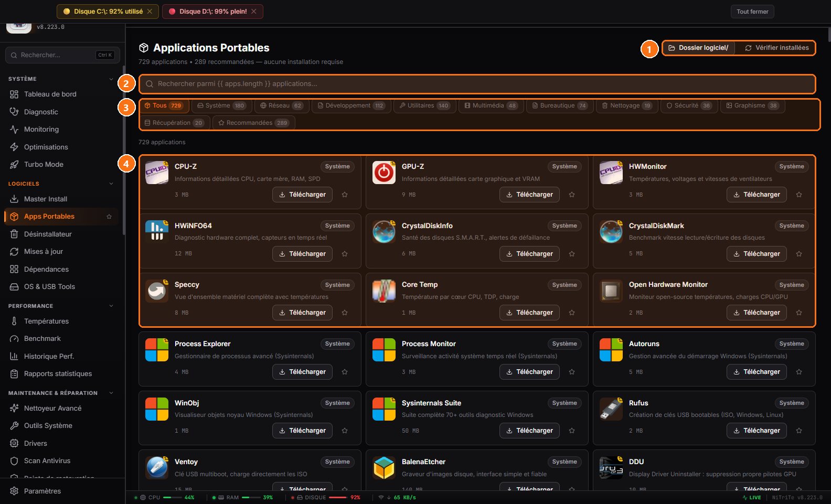831x504 pixels.
Task: Close the Disque D:\ 99% plein alert
Action: (254, 12)
